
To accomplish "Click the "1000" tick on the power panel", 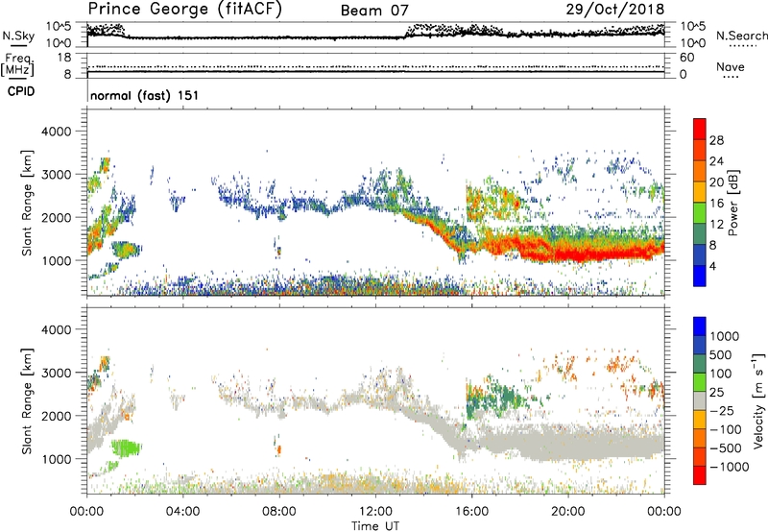I will [57, 260].
